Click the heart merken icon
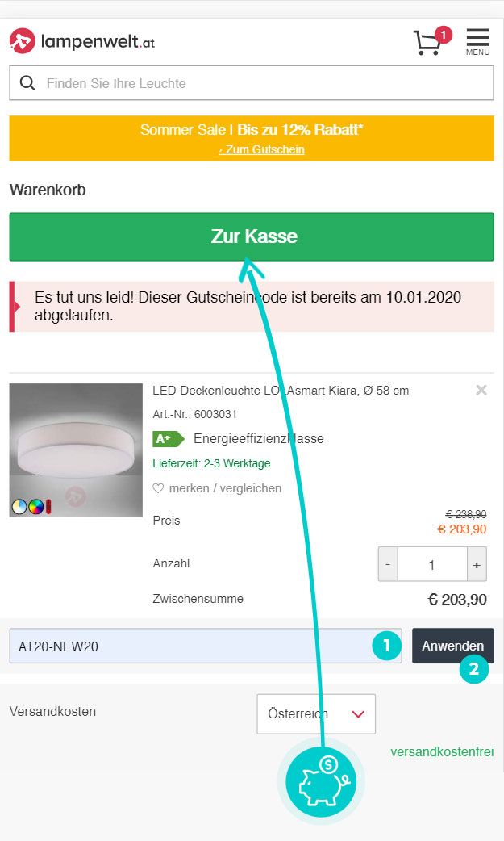This screenshot has height=841, width=504. pyautogui.click(x=158, y=488)
